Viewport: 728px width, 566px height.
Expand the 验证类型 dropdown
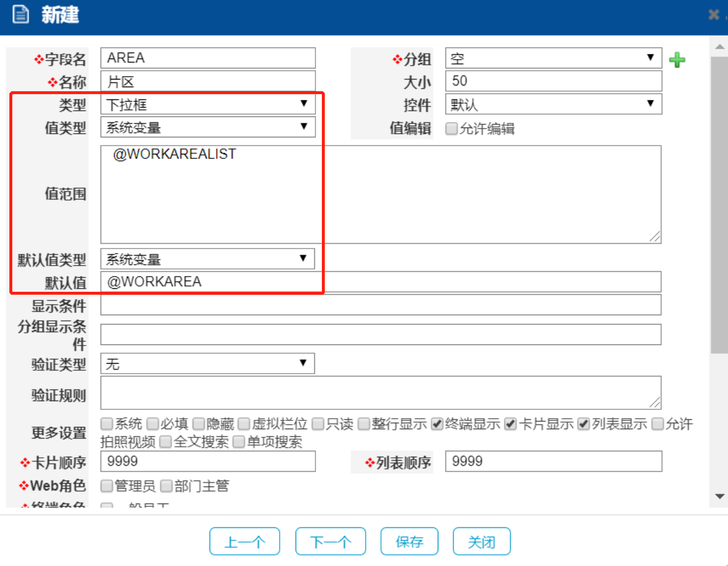click(208, 364)
